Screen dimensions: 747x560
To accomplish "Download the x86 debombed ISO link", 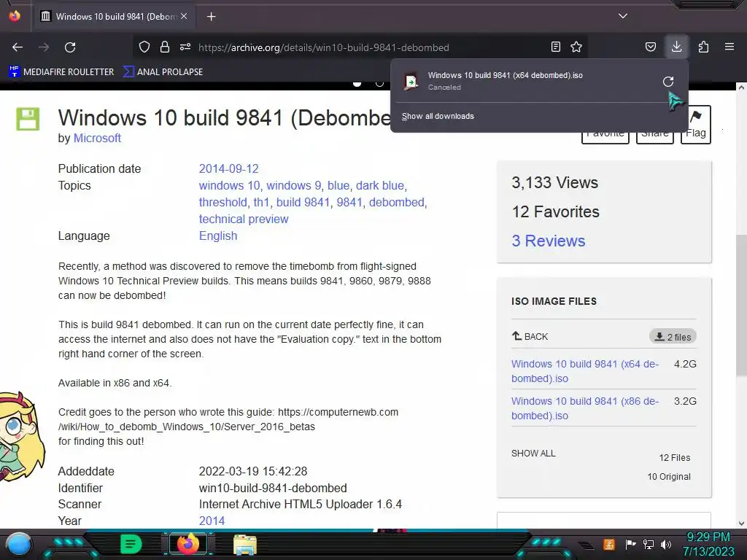I will coord(585,408).
